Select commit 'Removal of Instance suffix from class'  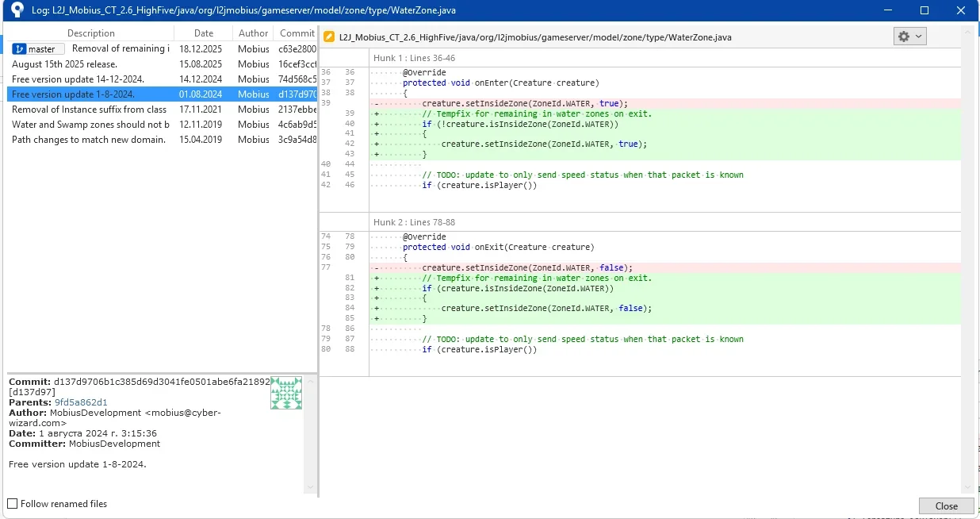162,110
